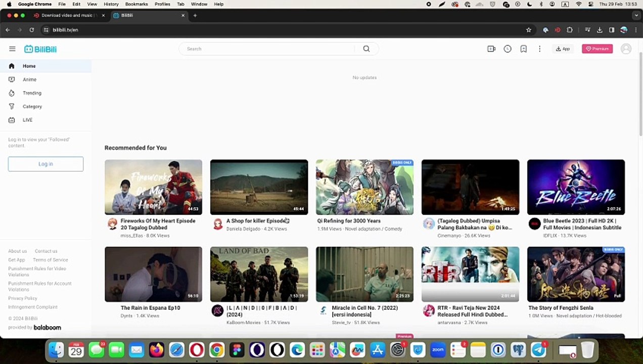
Task: Open the View menu
Action: click(92, 4)
